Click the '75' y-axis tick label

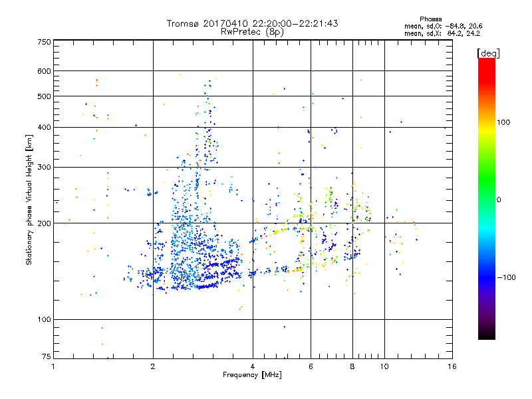47,356
